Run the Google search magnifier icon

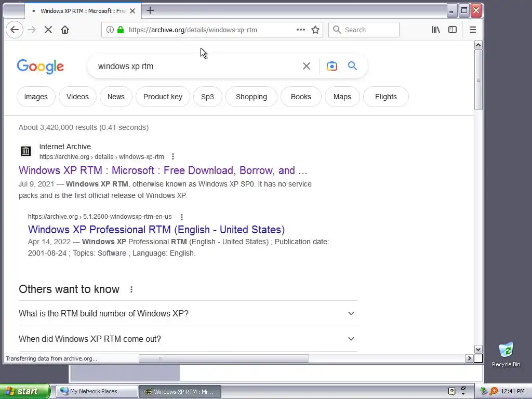tap(353, 66)
